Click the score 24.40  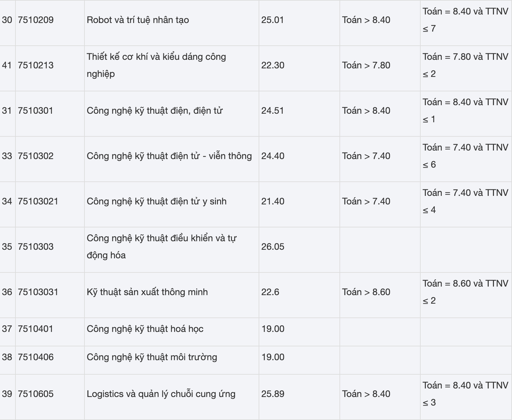coord(273,156)
